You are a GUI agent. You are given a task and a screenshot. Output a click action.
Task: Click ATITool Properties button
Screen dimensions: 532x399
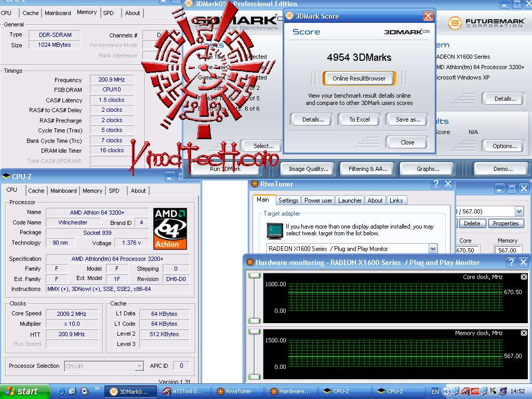click(506, 223)
